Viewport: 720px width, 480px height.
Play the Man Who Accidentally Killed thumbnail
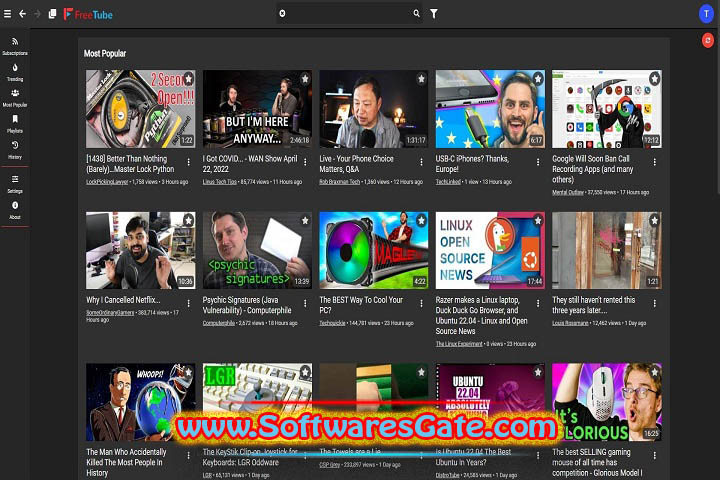(141, 402)
